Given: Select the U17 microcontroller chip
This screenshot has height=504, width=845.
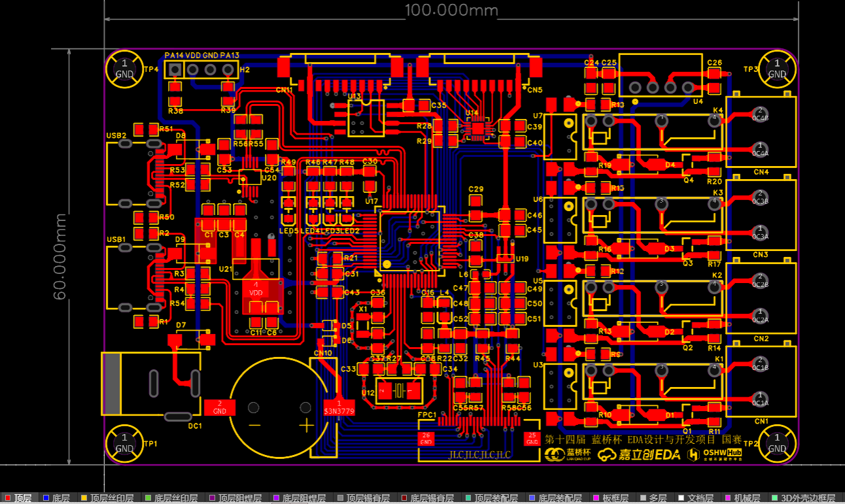Looking at the screenshot, I should point(410,240).
